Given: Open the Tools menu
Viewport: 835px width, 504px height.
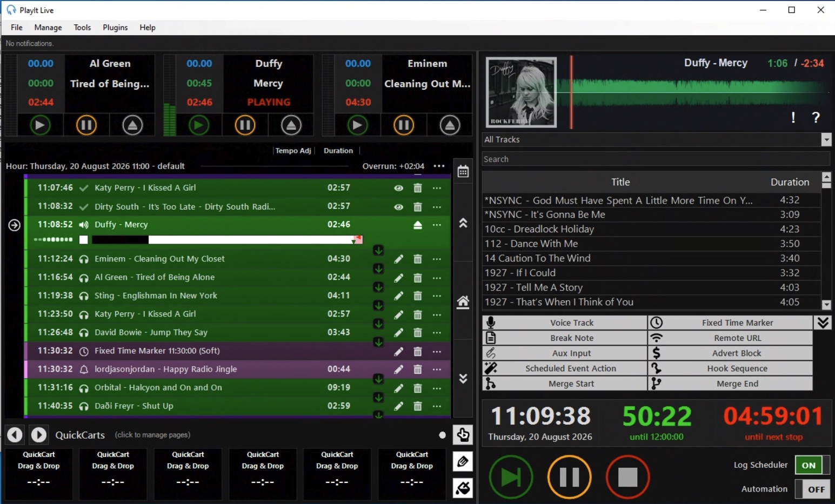Looking at the screenshot, I should [82, 28].
